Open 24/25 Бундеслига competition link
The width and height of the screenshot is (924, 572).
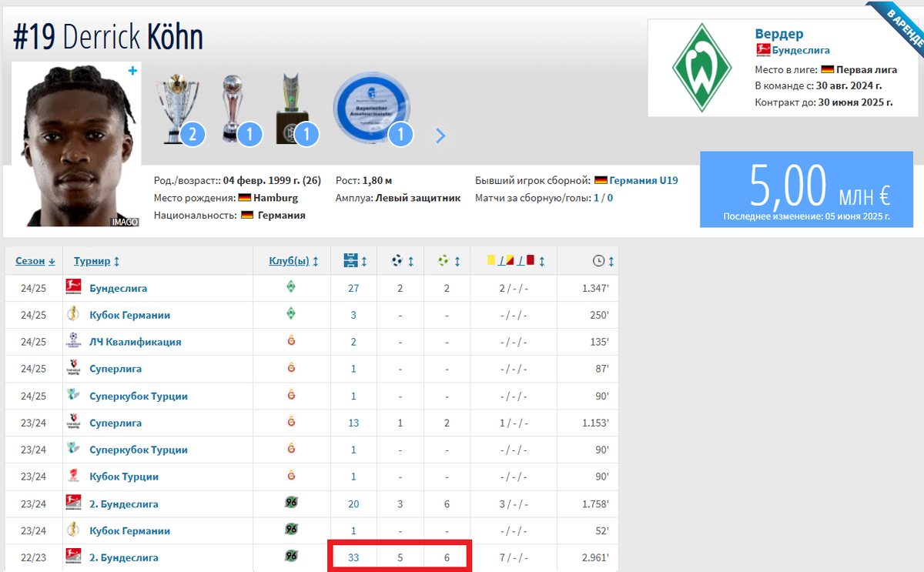point(118,289)
